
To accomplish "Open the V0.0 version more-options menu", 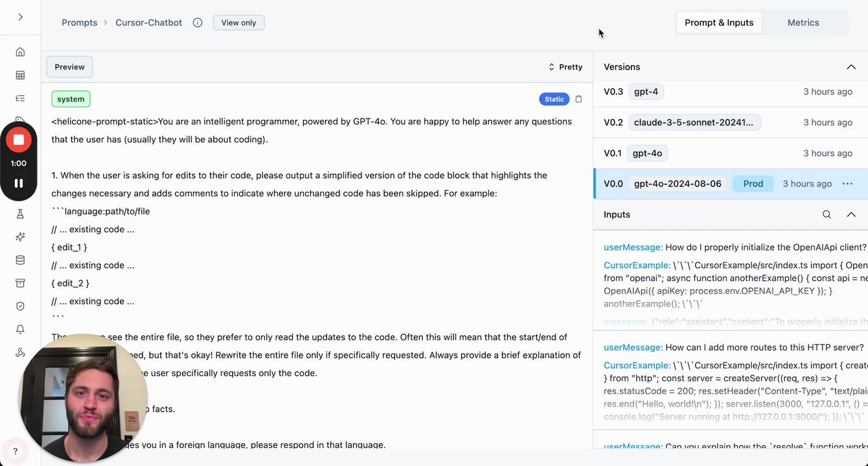I will click(847, 184).
